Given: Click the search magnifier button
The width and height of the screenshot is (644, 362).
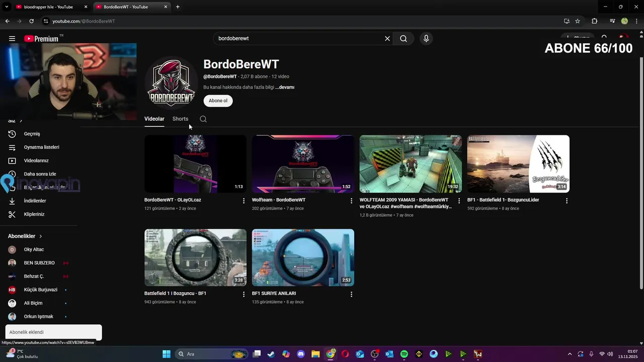Looking at the screenshot, I should (x=404, y=39).
